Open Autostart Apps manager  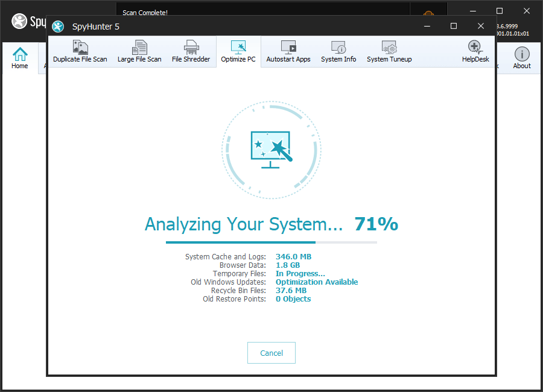pyautogui.click(x=288, y=52)
